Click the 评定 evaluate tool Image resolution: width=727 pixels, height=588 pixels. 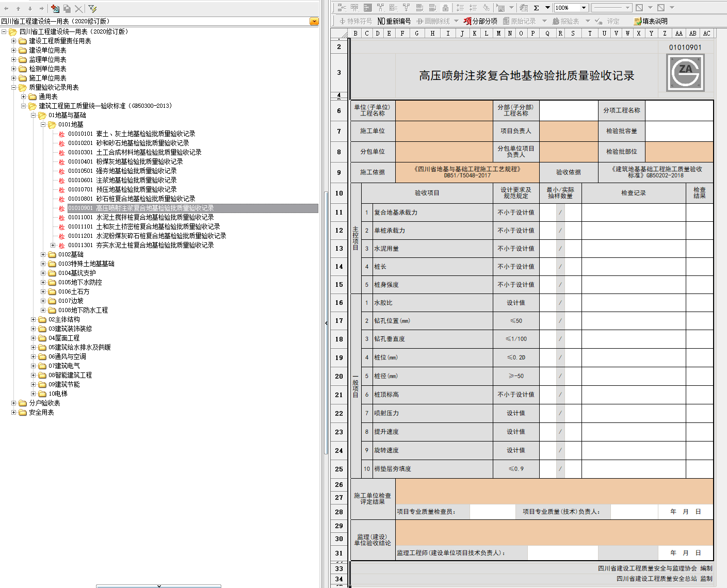pos(607,21)
